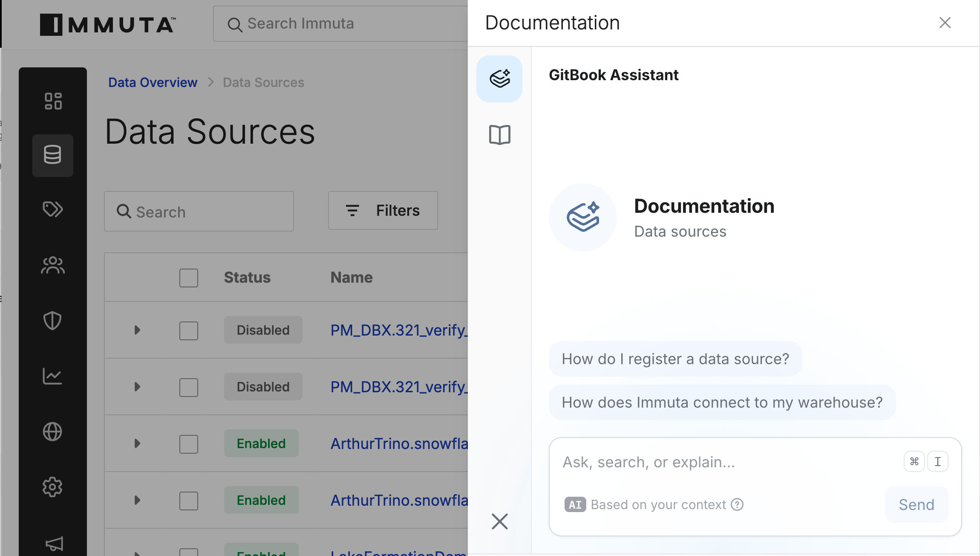Viewport: 980px width, 556px height.
Task: Click the GitBook Assistant heading
Action: tap(614, 75)
